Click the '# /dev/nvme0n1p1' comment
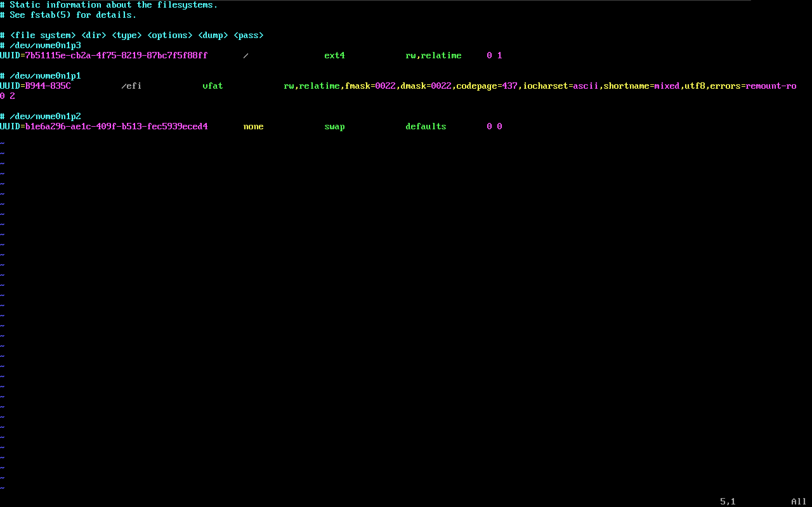Viewport: 812px width, 507px height. tap(40, 76)
